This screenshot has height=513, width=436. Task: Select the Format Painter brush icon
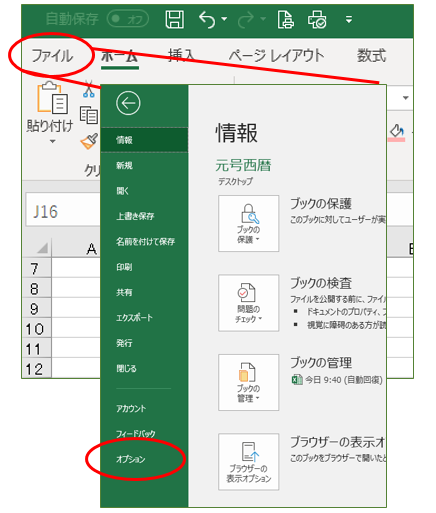click(89, 141)
